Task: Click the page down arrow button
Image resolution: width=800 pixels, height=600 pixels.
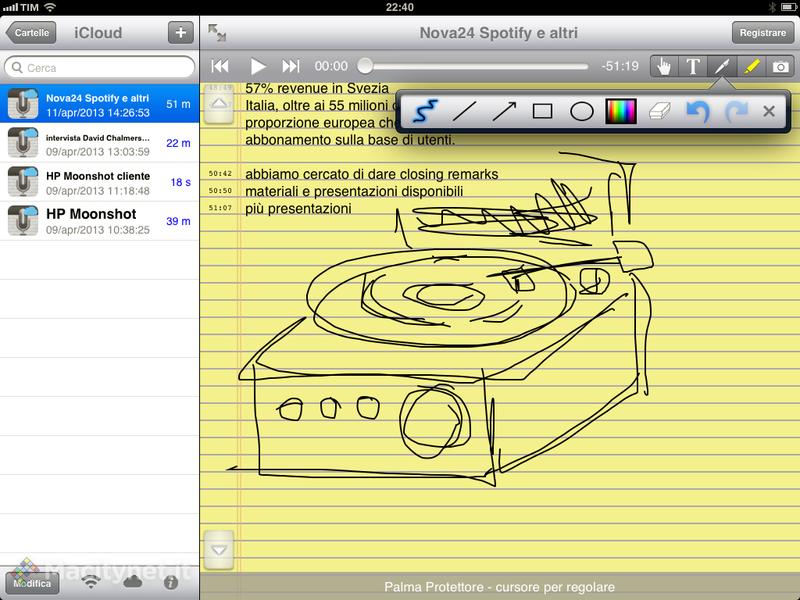Action: 219,550
